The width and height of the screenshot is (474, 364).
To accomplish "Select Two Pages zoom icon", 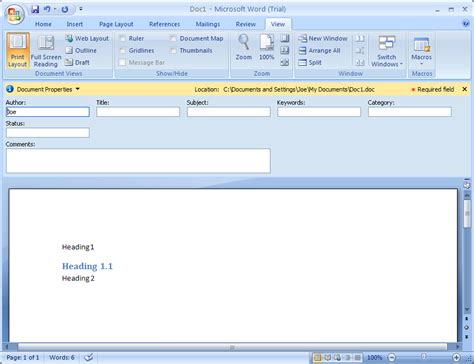I will pos(285,50).
